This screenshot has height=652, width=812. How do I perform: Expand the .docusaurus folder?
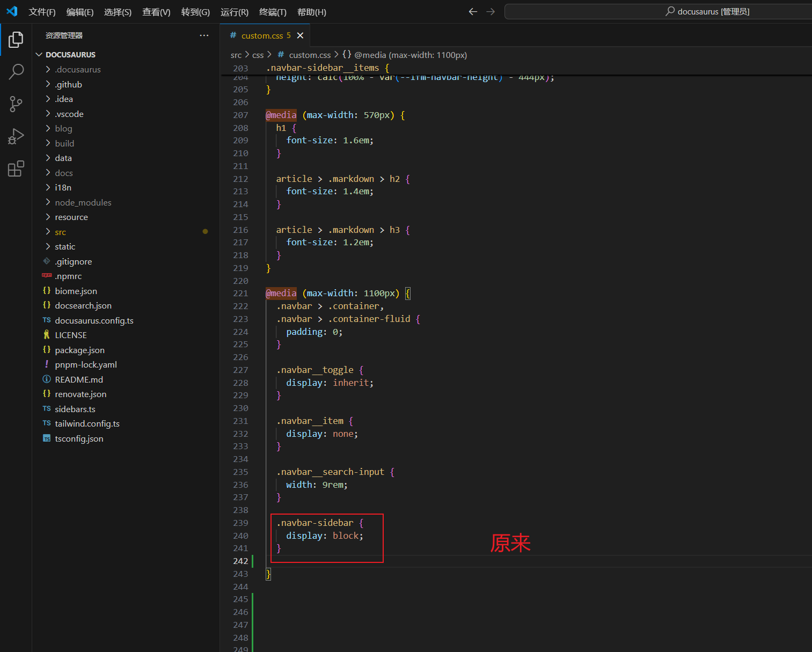126,69
